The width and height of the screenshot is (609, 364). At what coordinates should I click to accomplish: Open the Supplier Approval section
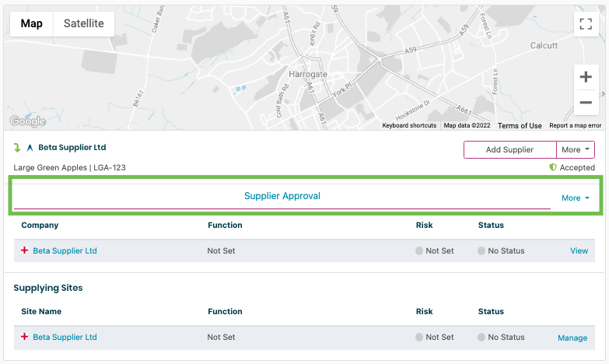pyautogui.click(x=282, y=196)
